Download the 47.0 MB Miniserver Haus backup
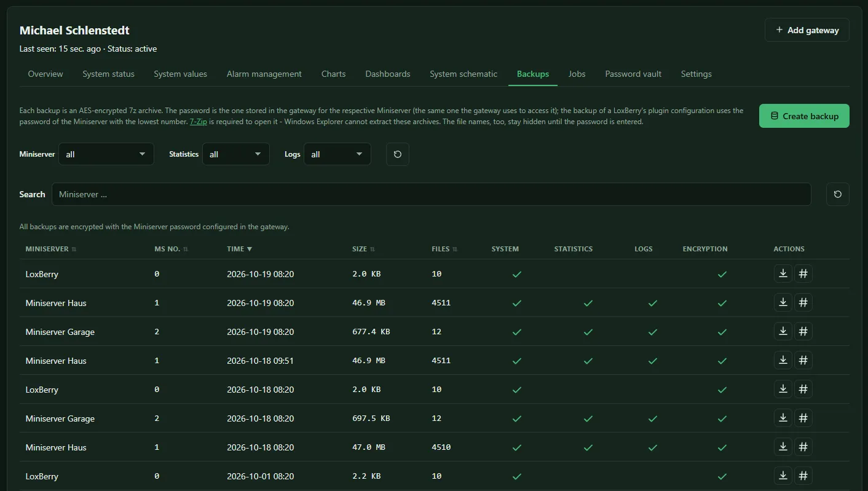868x491 pixels. (x=783, y=447)
